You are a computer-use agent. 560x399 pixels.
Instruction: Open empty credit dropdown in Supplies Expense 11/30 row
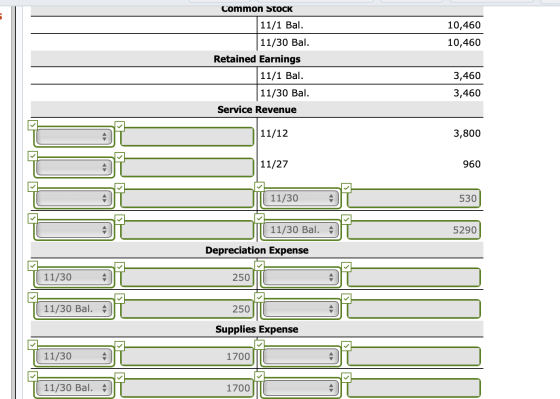(301, 356)
